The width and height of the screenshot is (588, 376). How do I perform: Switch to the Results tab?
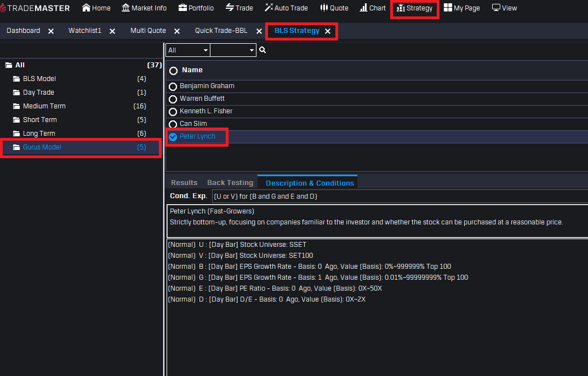click(x=184, y=183)
